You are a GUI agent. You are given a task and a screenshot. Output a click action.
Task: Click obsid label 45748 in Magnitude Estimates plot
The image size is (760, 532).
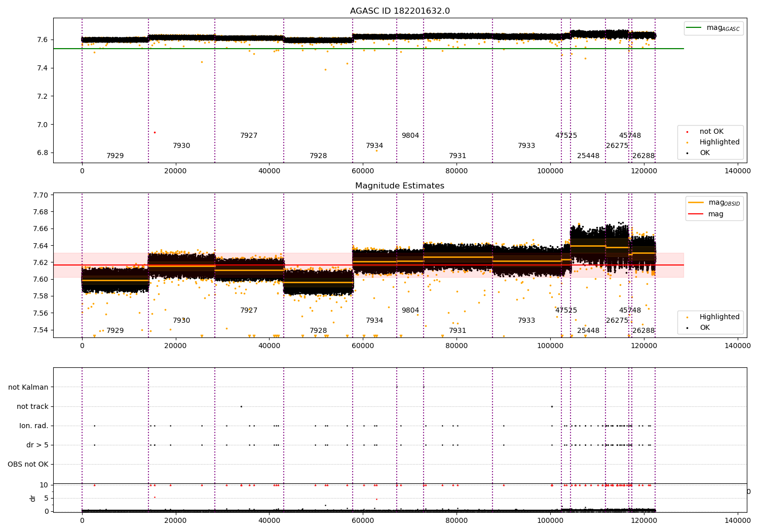(630, 311)
